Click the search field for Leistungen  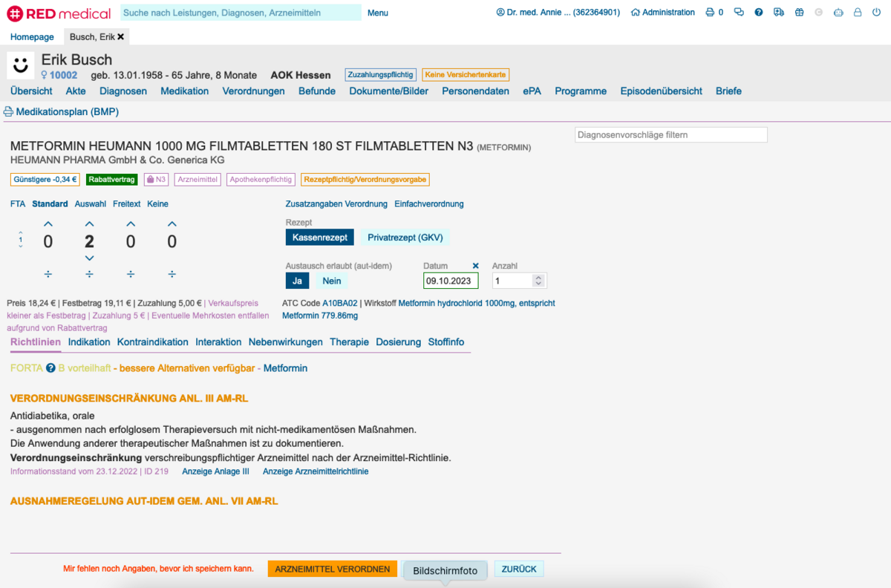pyautogui.click(x=241, y=13)
